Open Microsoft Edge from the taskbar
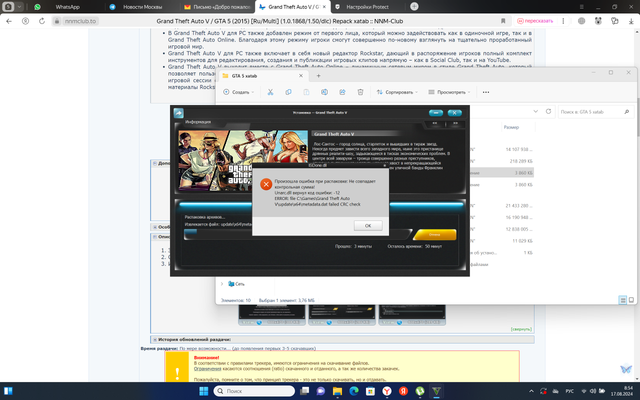Image resolution: width=640 pixels, height=400 pixels. 354,391
